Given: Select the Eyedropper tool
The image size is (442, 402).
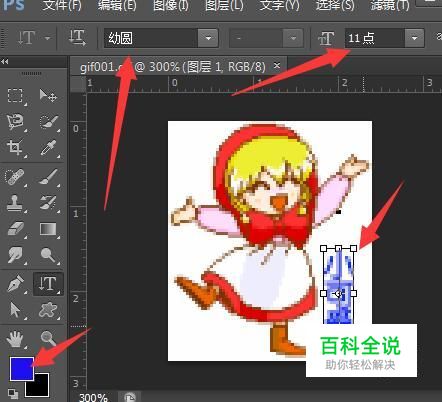Looking at the screenshot, I should click(49, 148).
